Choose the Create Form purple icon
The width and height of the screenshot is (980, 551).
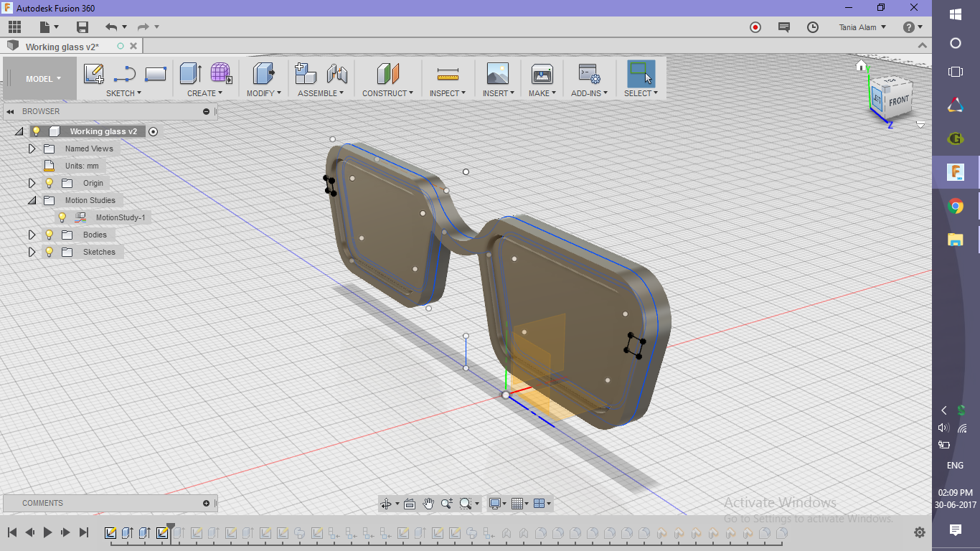coord(221,73)
